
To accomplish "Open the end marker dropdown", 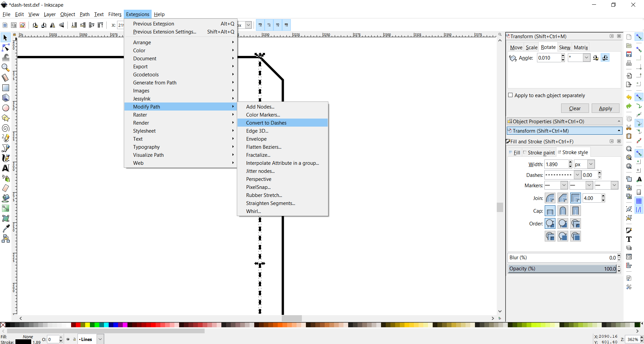I will (x=614, y=185).
